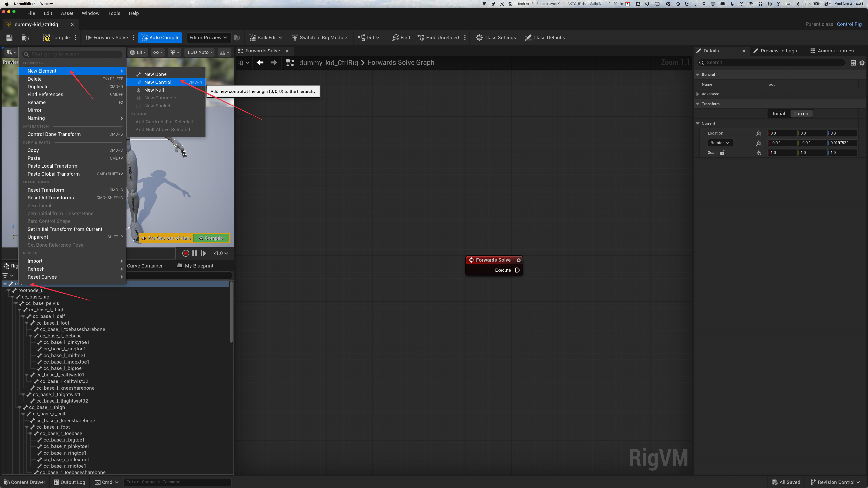Click the Execute pin on Forwards Solve node
868x488 pixels.
518,270
